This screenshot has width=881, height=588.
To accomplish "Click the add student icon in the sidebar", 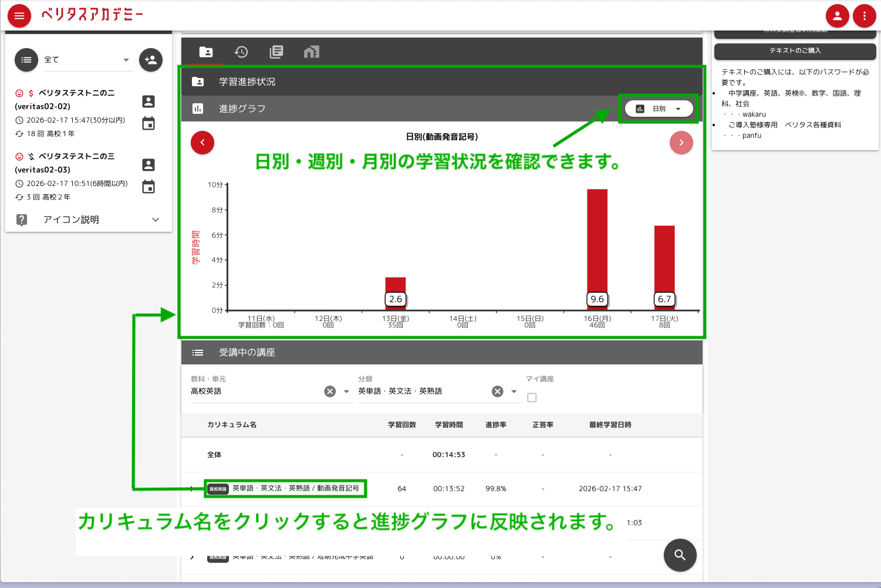I will [150, 59].
